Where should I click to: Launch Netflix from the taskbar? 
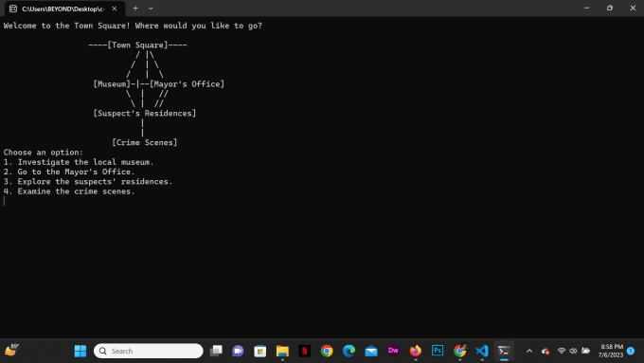[304, 351]
